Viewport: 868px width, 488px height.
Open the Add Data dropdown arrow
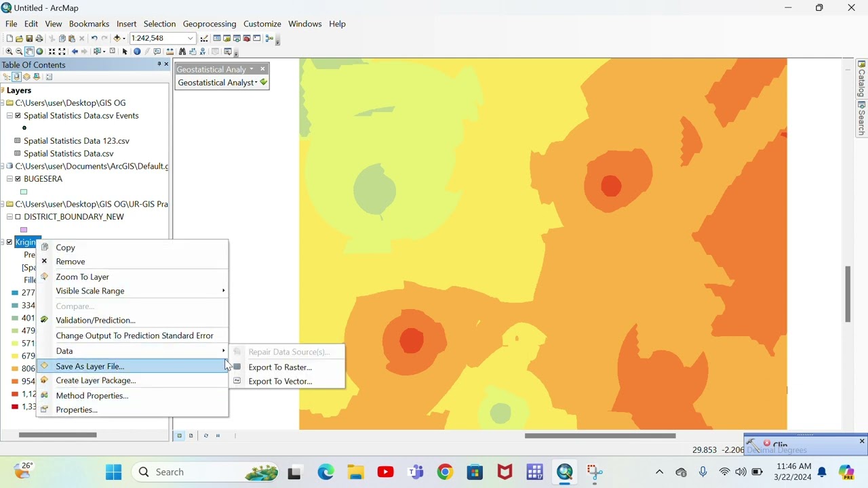pos(124,39)
